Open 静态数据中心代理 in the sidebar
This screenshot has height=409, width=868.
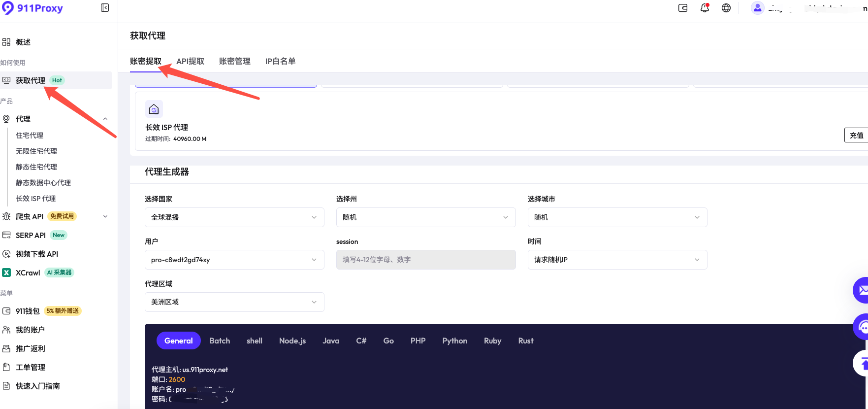43,182
